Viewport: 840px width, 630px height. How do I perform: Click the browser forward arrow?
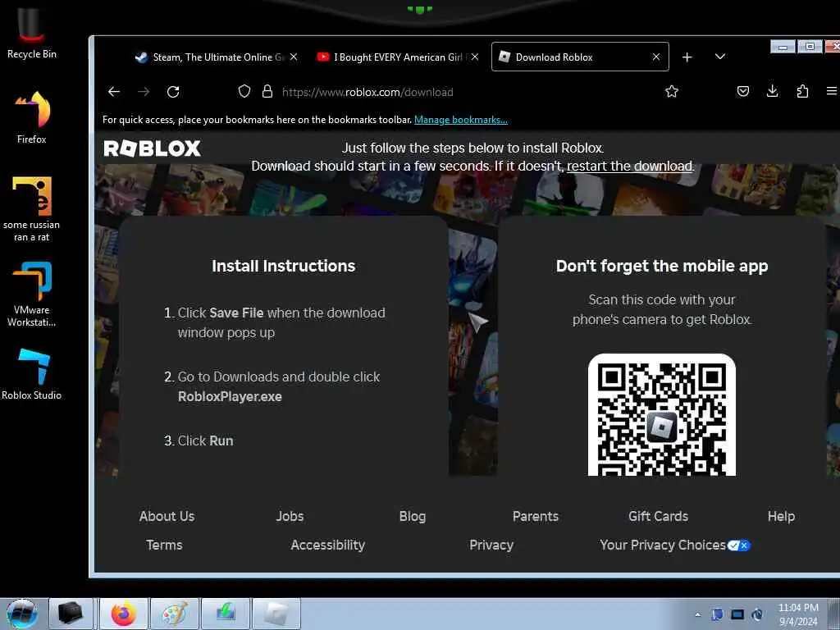pos(143,92)
